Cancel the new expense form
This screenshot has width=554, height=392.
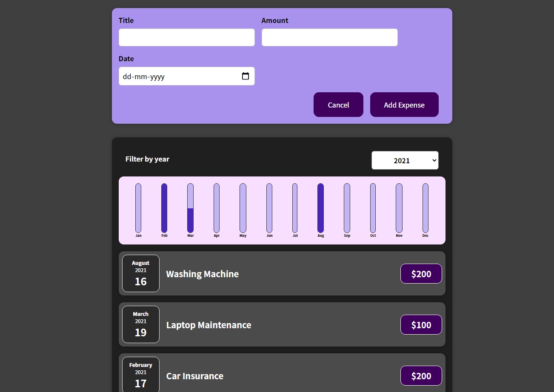point(338,105)
